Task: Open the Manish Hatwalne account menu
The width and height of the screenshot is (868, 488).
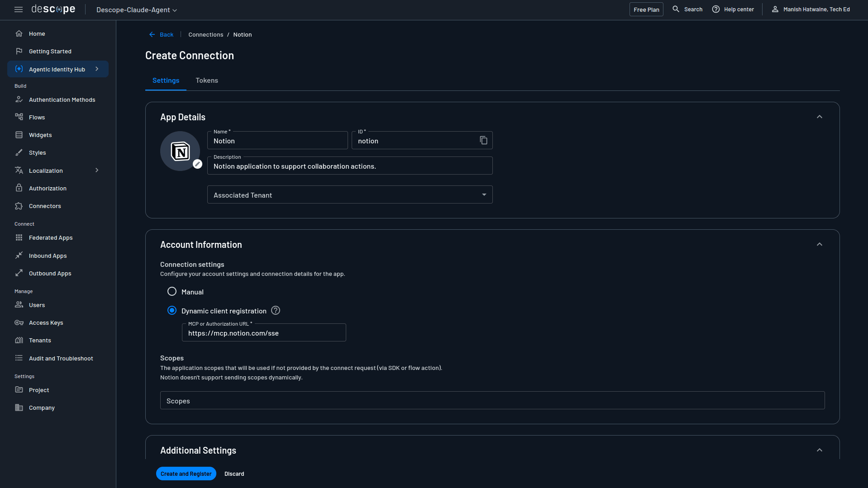Action: pyautogui.click(x=816, y=9)
